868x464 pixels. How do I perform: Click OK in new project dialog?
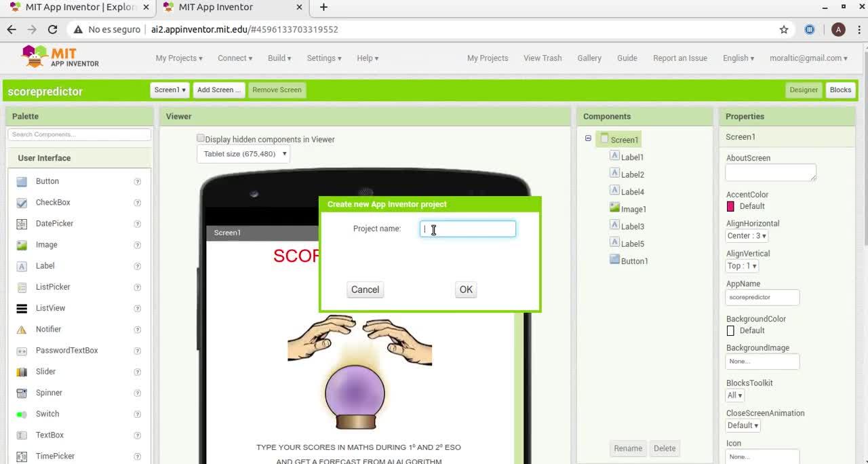466,290
